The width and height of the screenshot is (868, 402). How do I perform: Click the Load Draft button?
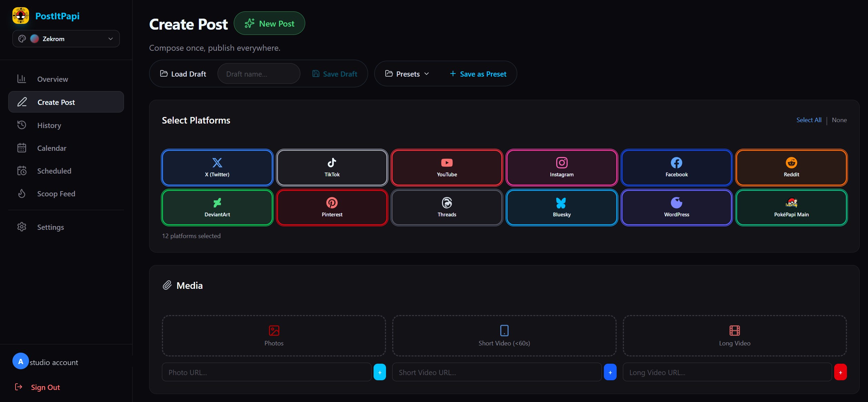click(183, 74)
